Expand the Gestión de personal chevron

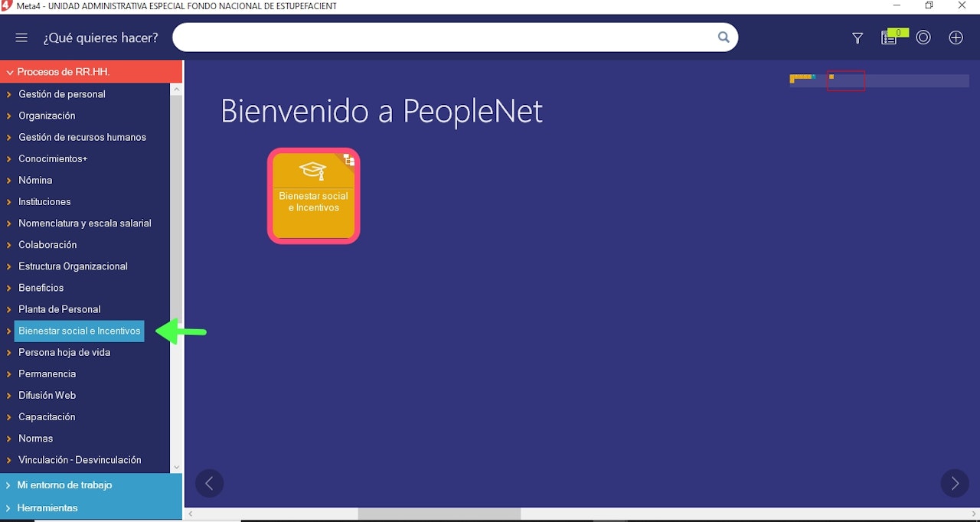click(8, 94)
